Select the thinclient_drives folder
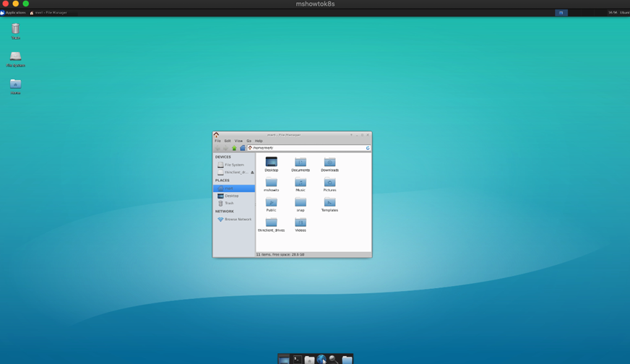 [271, 224]
